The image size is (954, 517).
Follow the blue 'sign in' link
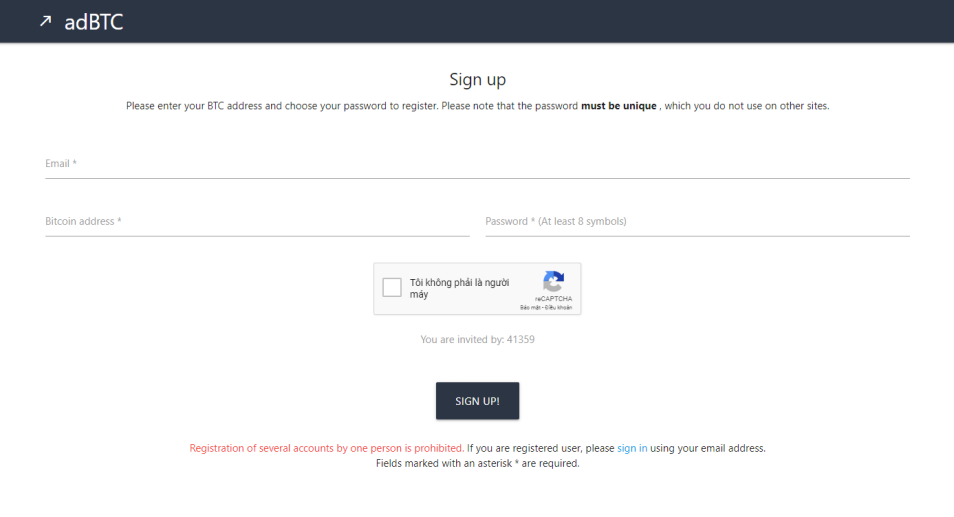coord(632,448)
